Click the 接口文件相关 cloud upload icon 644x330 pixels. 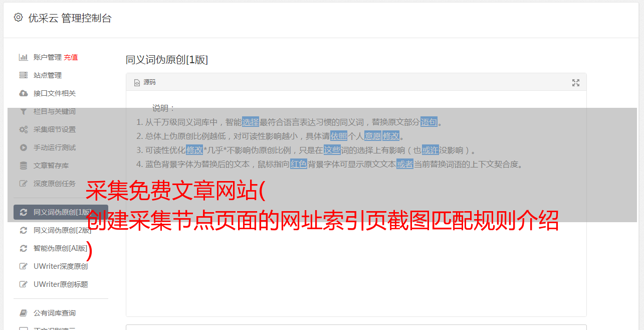(x=23, y=93)
